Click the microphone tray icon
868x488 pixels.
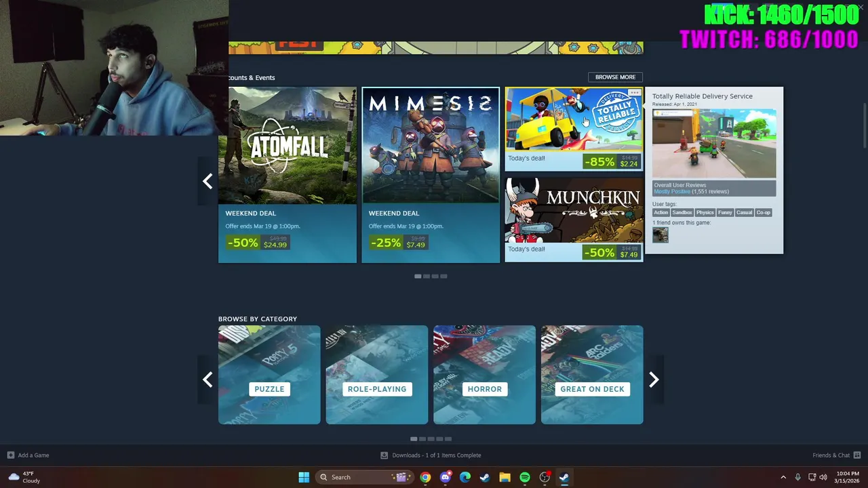(x=797, y=477)
